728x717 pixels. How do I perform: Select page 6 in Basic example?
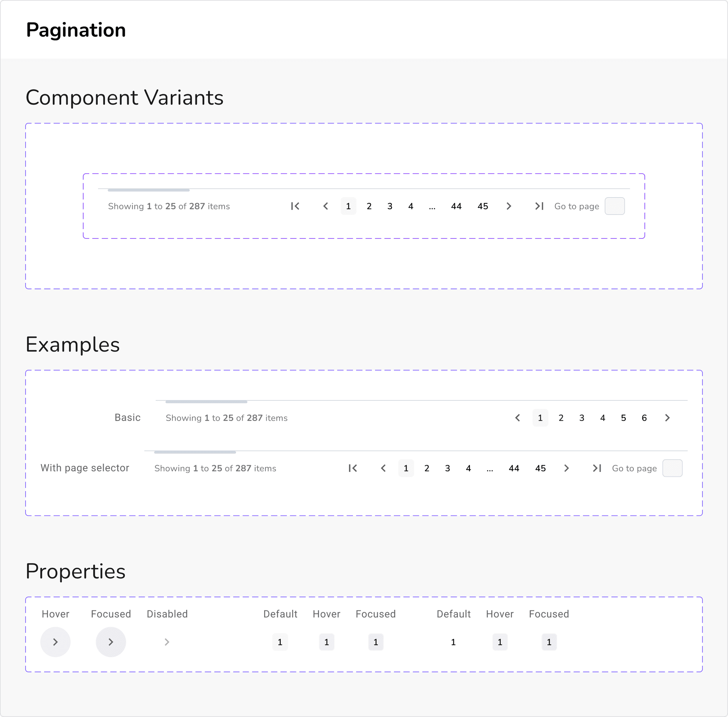[644, 417]
